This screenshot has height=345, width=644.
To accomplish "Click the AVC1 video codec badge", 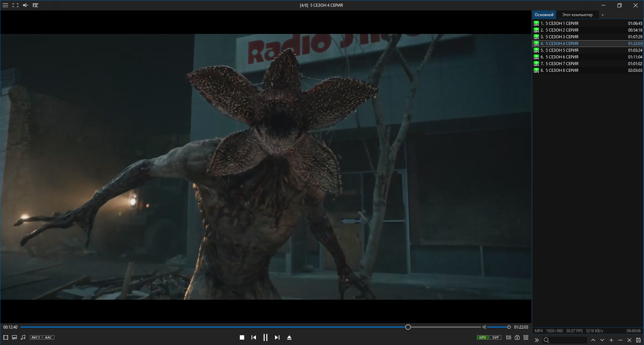I will pos(36,338).
